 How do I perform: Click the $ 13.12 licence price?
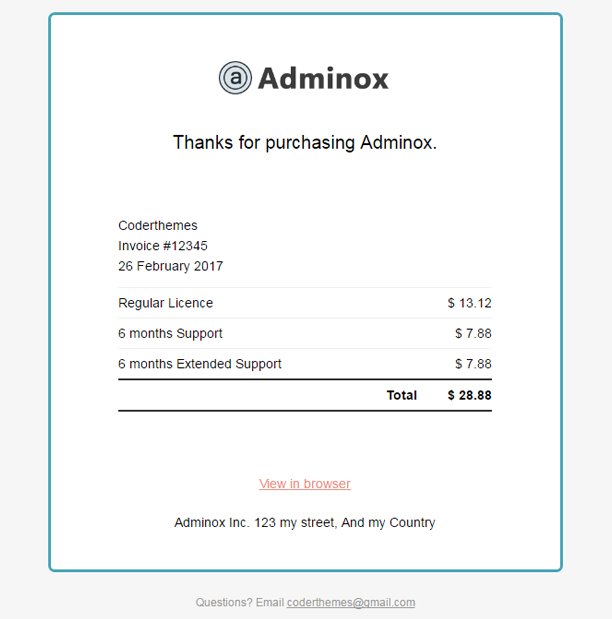(469, 303)
